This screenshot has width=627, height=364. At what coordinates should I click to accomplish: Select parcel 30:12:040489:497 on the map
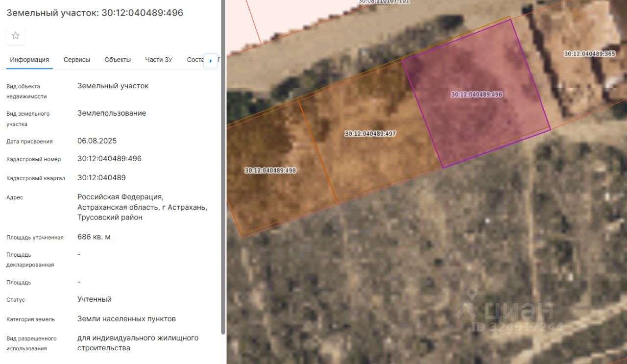(x=370, y=133)
